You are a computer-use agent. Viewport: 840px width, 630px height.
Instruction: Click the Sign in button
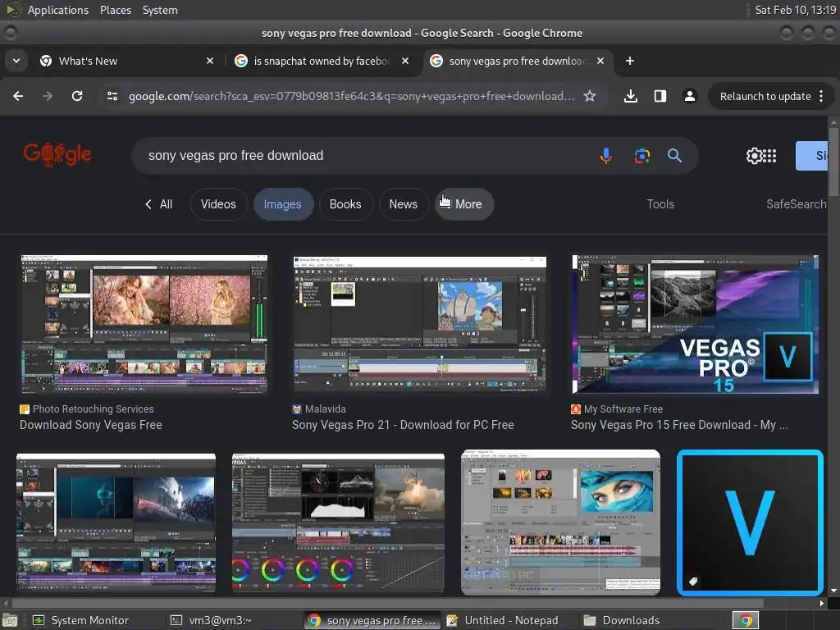pyautogui.click(x=812, y=156)
